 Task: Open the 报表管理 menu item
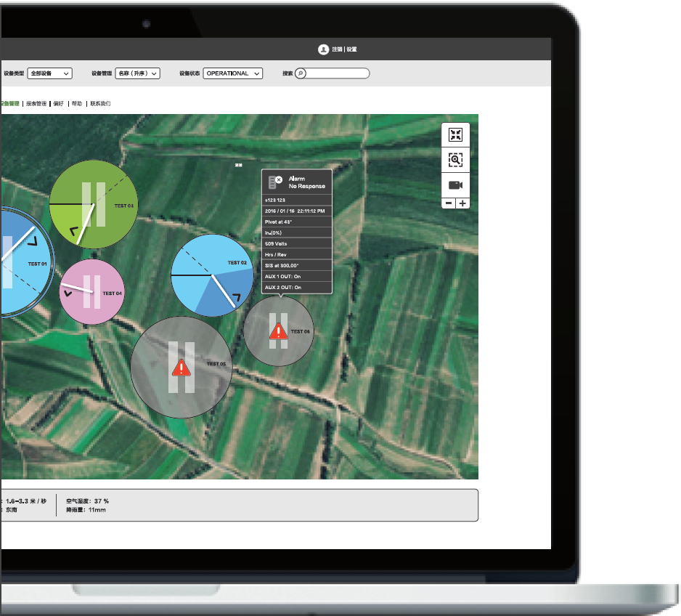click(36, 104)
